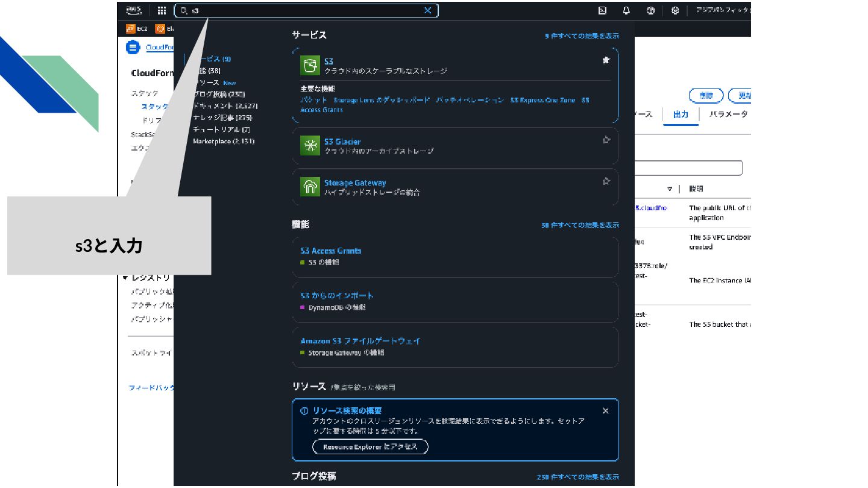This screenshot has height=488, width=868.
Task: Click the S3 Glacier snowflake icon
Action: coord(310,145)
